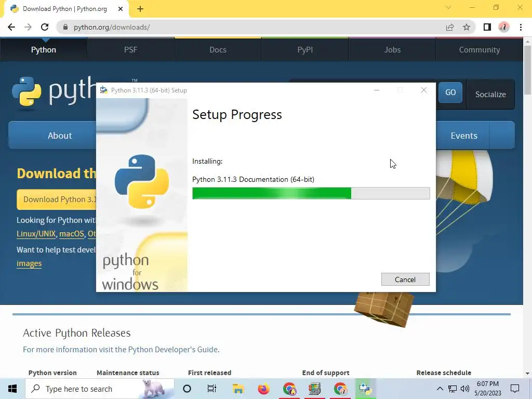Click the Download Python yellow button
This screenshot has height=399, width=532.
pyautogui.click(x=57, y=199)
